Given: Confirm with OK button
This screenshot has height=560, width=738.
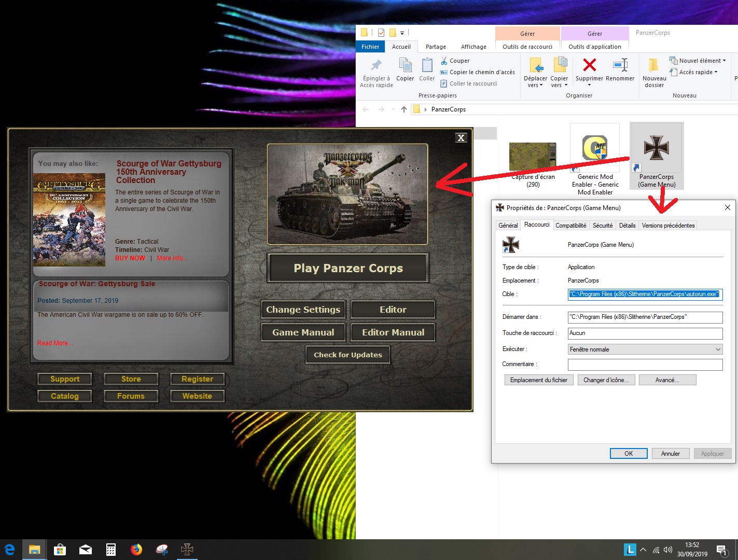Looking at the screenshot, I should (x=629, y=454).
